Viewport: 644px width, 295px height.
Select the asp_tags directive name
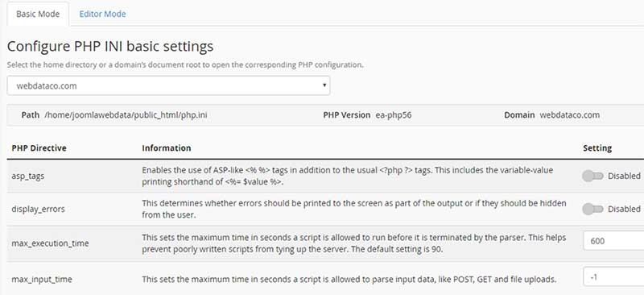[28, 176]
